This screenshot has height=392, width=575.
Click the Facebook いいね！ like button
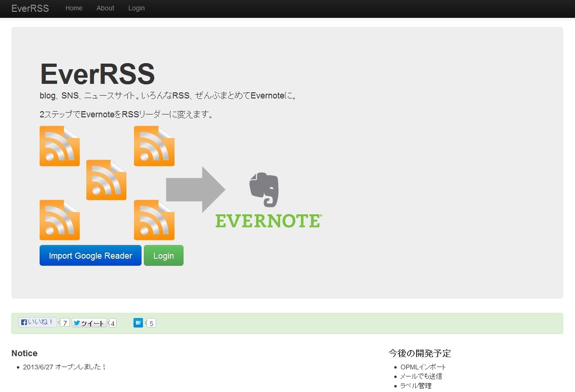[38, 322]
